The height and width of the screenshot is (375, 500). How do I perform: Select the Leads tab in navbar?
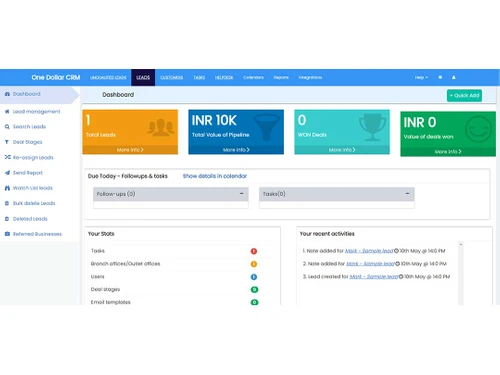click(x=143, y=77)
